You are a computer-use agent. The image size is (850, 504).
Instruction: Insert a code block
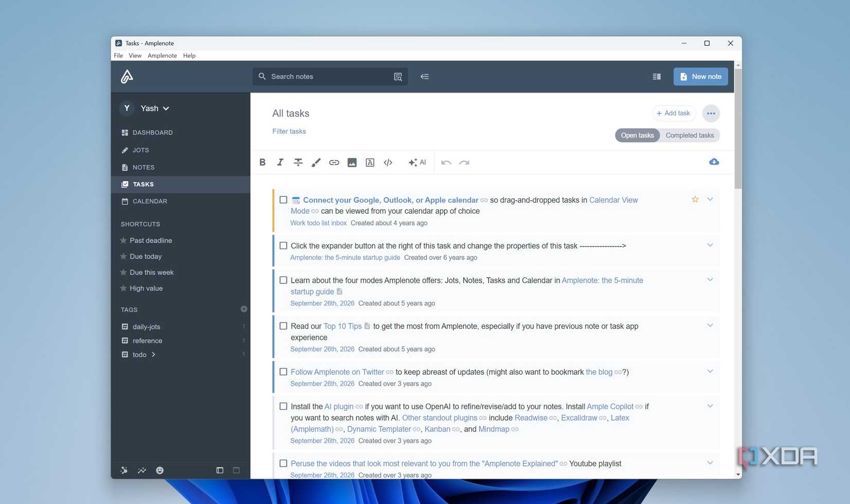388,162
